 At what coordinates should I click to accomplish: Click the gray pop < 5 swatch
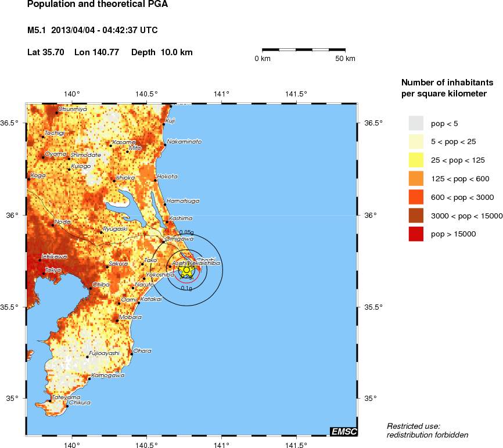click(416, 123)
